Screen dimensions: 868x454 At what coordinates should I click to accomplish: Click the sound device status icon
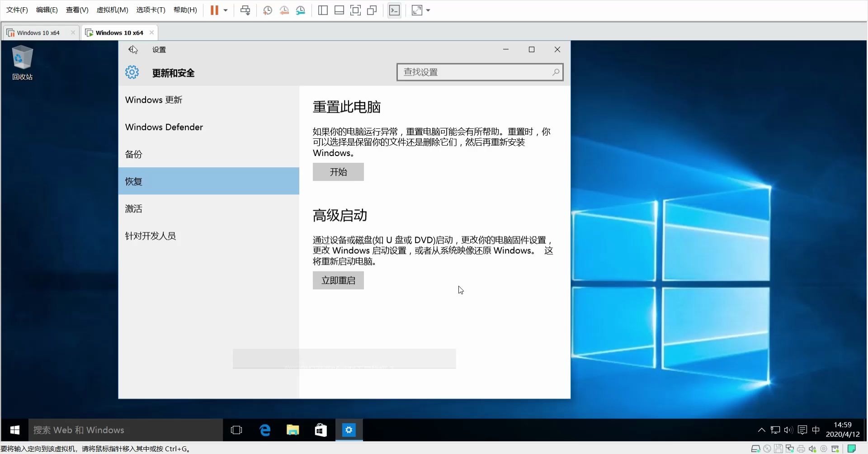click(x=811, y=448)
